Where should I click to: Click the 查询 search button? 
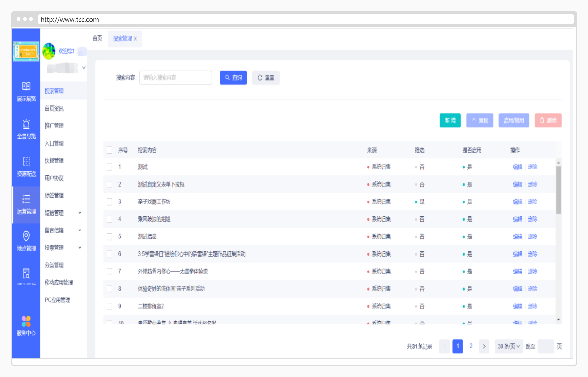tap(233, 78)
